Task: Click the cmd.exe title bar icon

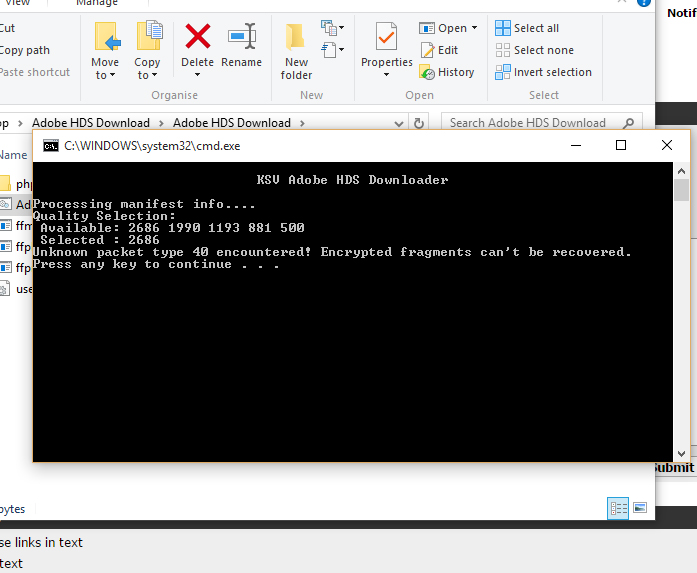Action: pos(51,146)
